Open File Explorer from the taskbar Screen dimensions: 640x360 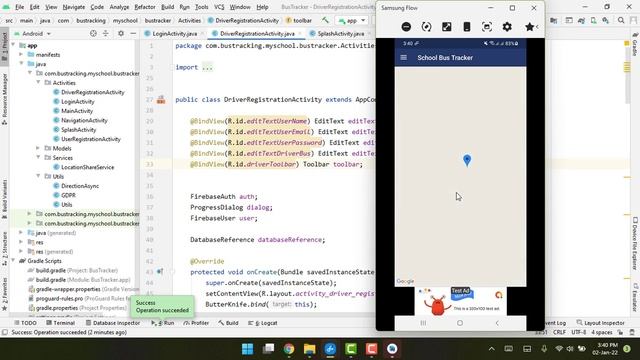click(x=309, y=349)
